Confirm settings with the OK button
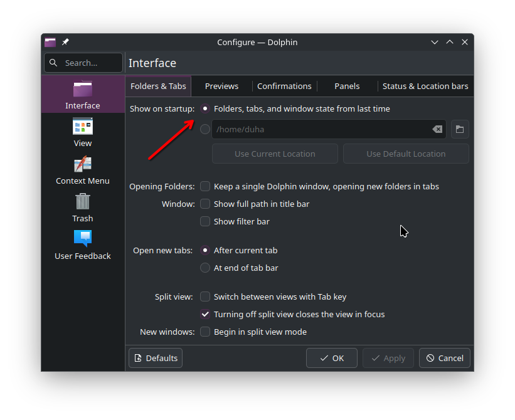The height and width of the screenshot is (420, 515). pos(332,358)
